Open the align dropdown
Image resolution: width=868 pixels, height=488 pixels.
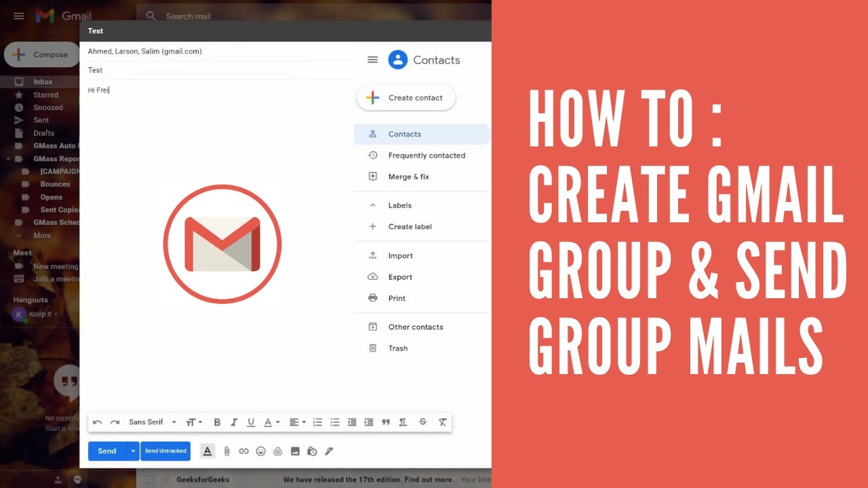pyautogui.click(x=297, y=422)
